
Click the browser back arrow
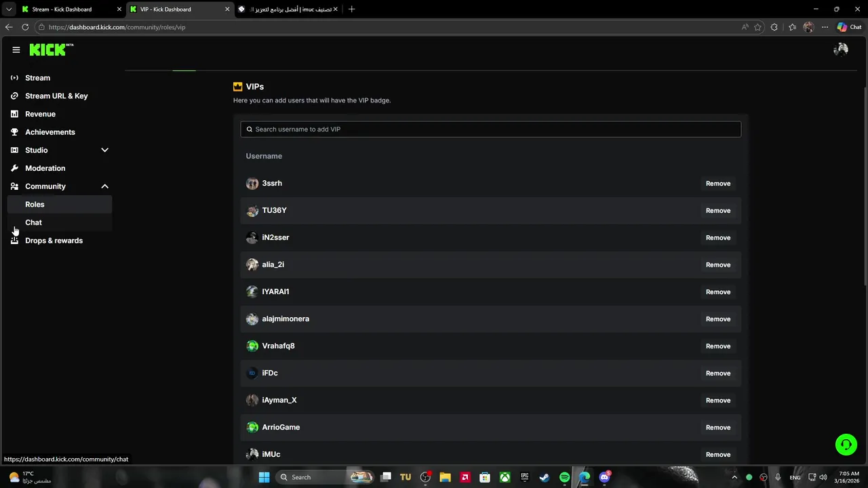point(9,27)
